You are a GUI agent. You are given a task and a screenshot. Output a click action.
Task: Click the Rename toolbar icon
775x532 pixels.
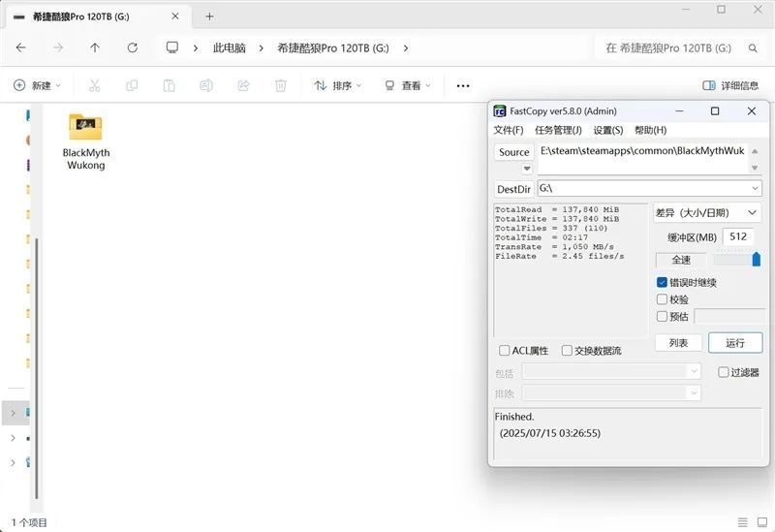(x=206, y=85)
